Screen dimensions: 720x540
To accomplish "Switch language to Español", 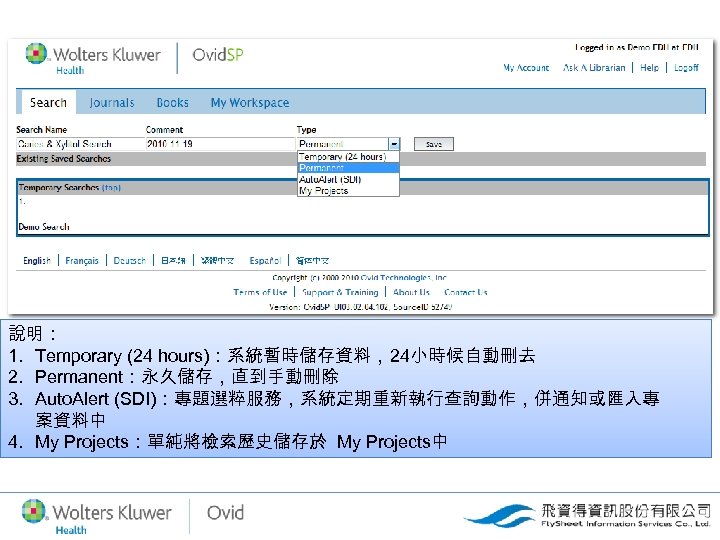I will tap(265, 260).
